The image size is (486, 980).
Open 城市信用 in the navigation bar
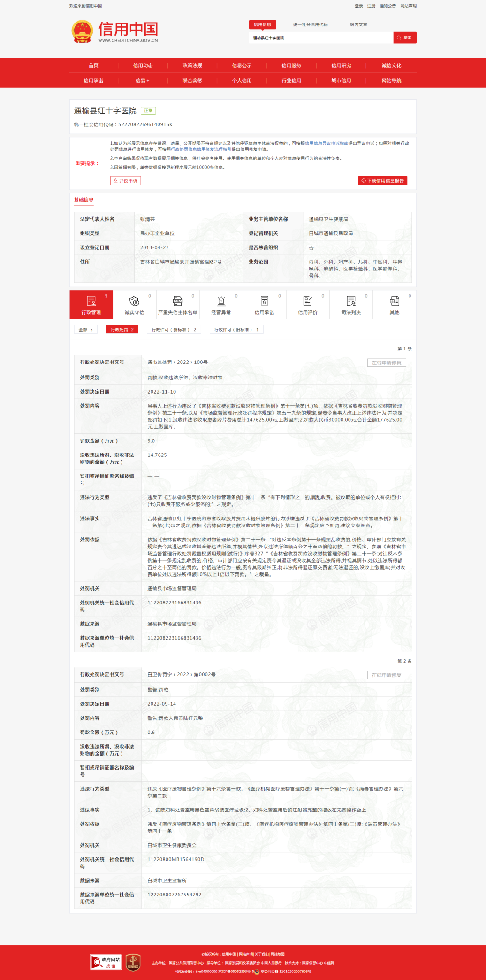point(341,81)
